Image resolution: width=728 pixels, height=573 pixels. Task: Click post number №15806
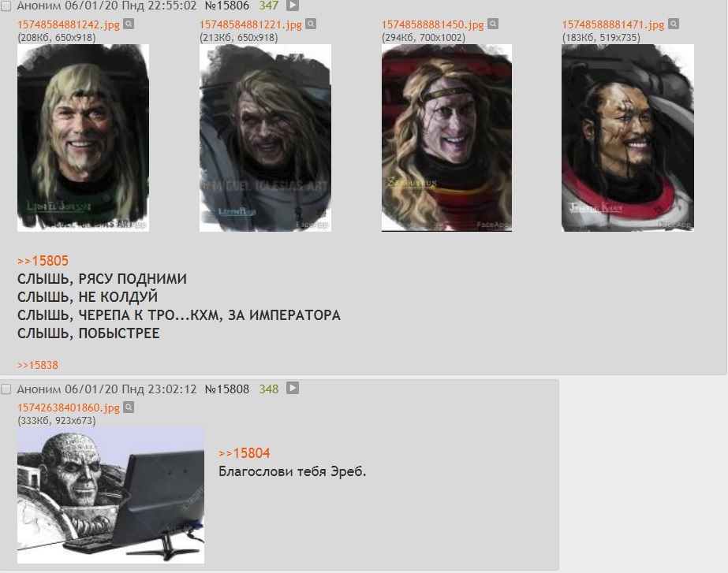[227, 6]
